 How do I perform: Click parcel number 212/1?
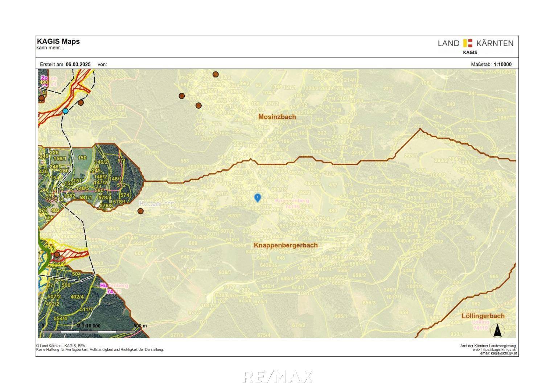point(391,123)
